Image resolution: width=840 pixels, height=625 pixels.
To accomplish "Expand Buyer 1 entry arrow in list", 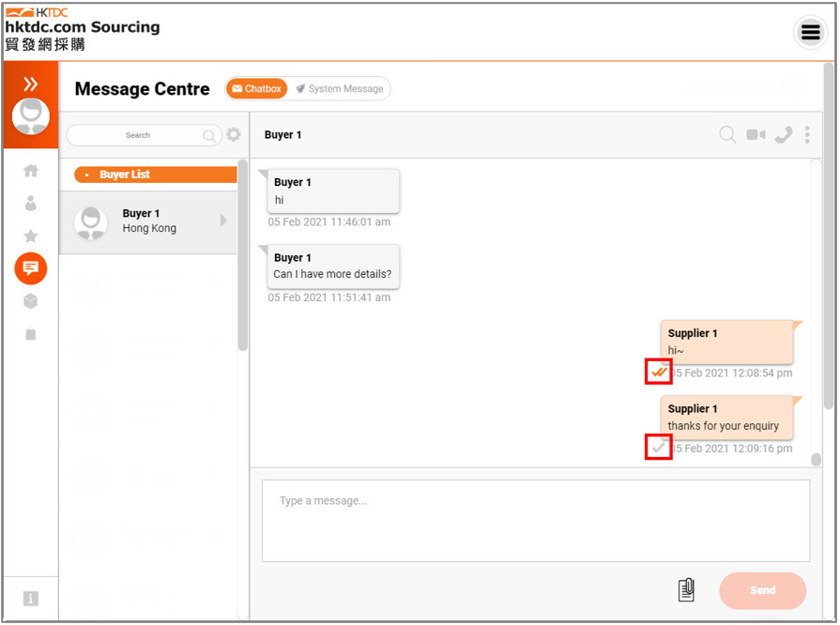I will click(224, 221).
